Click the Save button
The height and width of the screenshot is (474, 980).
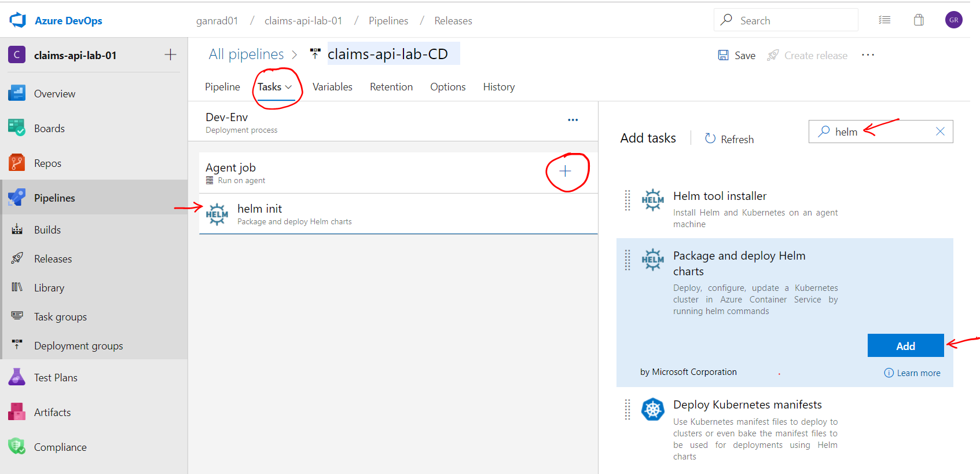736,55
